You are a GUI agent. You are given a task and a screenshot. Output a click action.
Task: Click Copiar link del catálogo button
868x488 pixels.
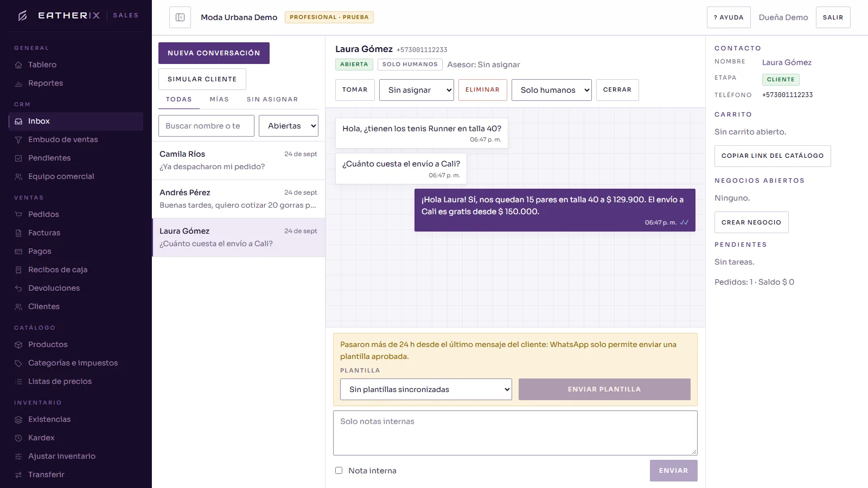click(x=773, y=156)
